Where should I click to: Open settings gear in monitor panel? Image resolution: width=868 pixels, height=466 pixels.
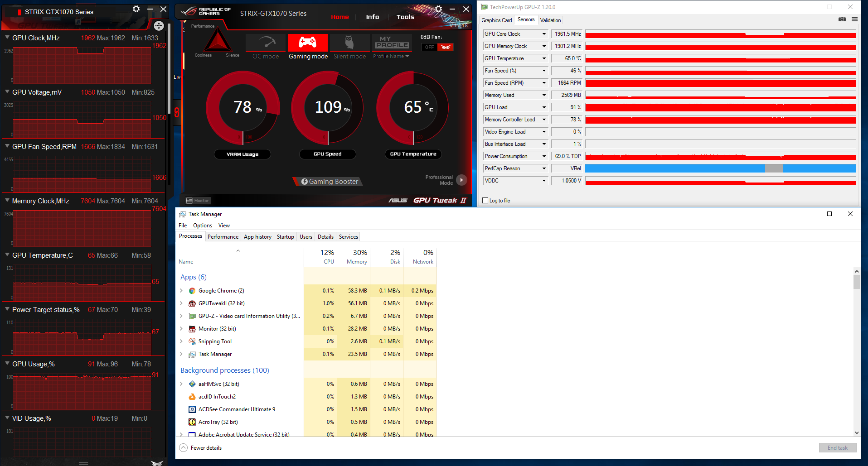(136, 9)
